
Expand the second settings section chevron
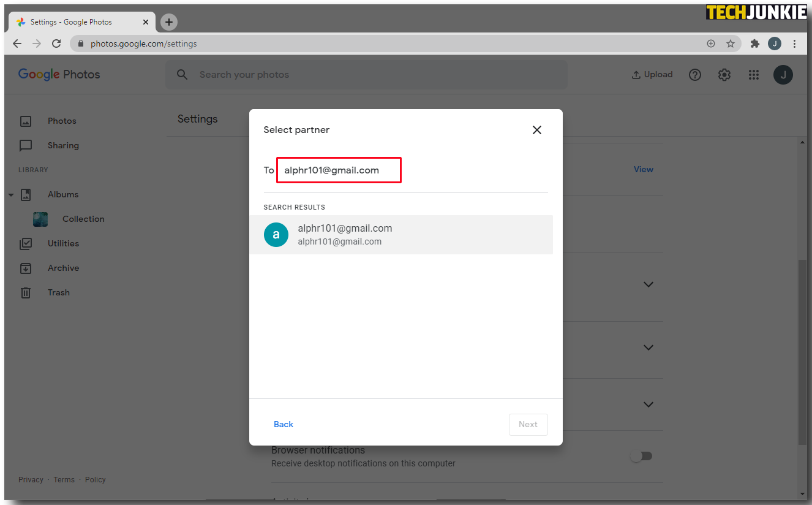pyautogui.click(x=648, y=347)
